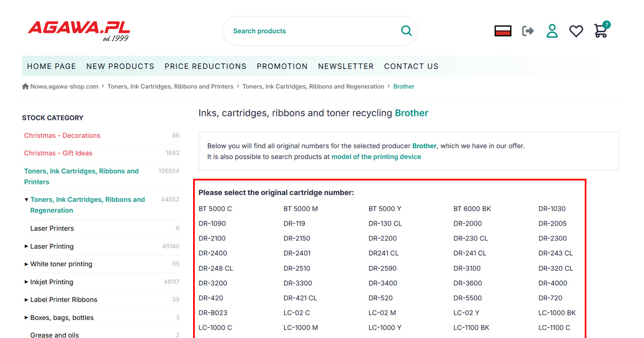The image size is (644, 338).
Task: Expand the Label Printer Ribbons category
Action: point(27,300)
